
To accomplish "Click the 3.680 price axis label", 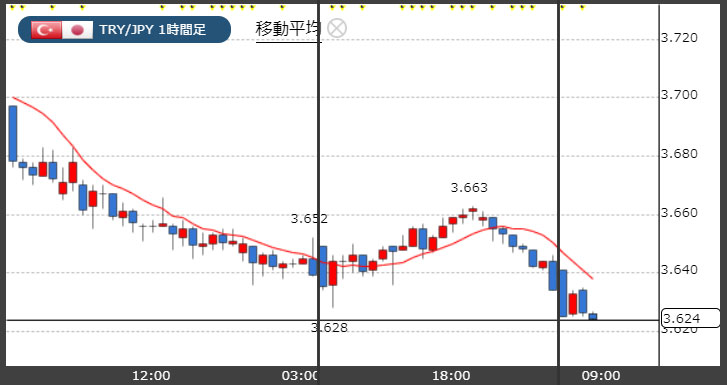I will point(679,154).
